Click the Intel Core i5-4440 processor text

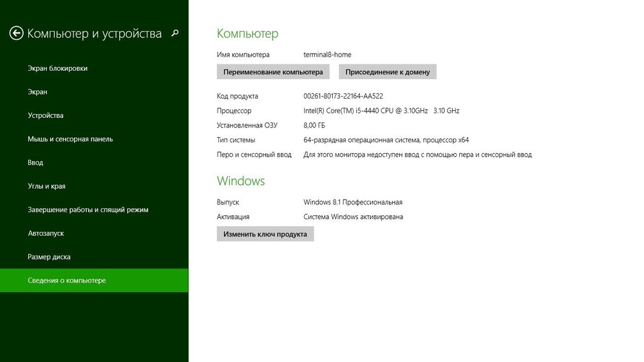[x=381, y=111]
